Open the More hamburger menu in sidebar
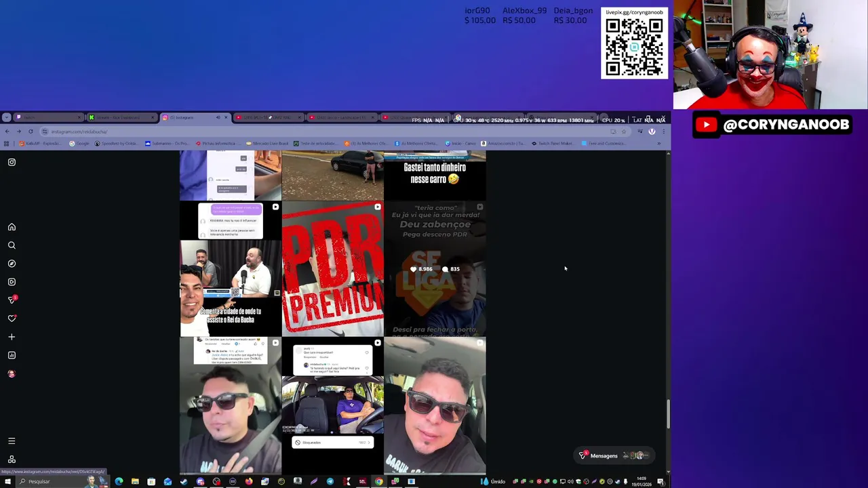This screenshot has height=488, width=868. pos(12,441)
